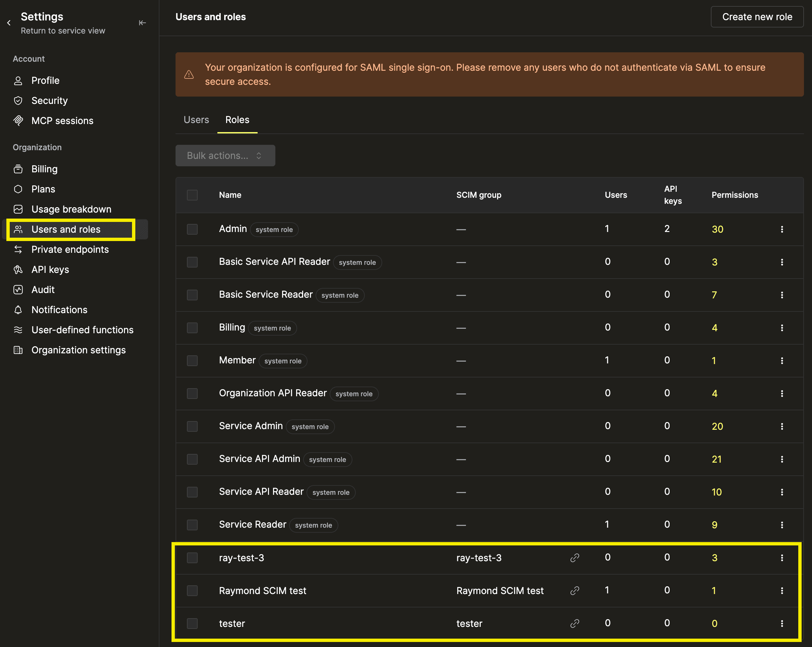812x647 pixels.
Task: Click the SCIM group column header
Action: [479, 195]
